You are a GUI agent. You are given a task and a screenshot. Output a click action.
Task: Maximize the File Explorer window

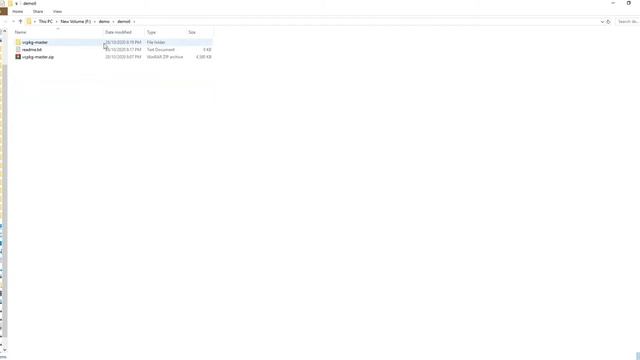tap(629, 3)
